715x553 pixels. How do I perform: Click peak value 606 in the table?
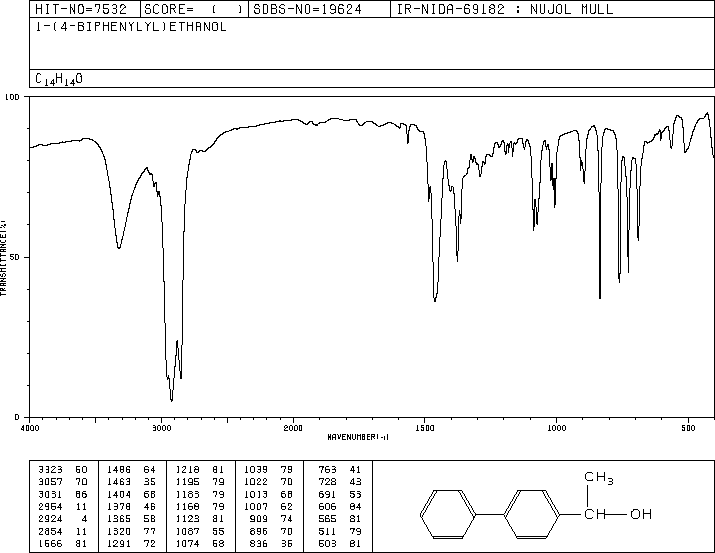(327, 506)
